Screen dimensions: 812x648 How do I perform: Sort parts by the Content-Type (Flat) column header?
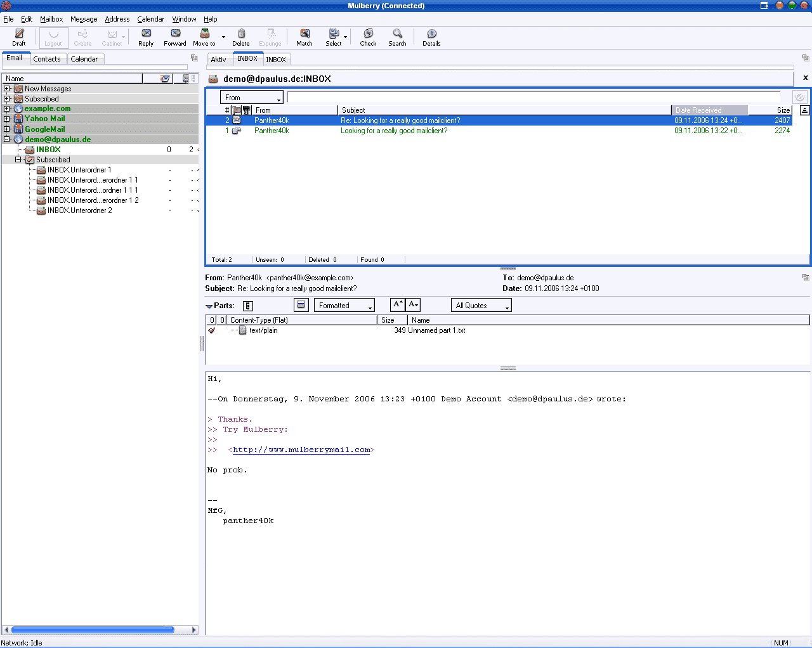point(301,320)
